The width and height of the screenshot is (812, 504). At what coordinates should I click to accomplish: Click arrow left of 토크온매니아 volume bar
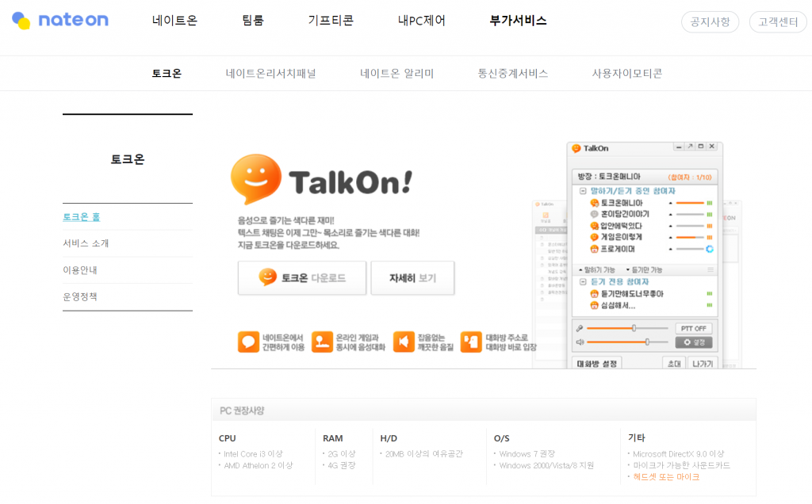click(x=671, y=203)
